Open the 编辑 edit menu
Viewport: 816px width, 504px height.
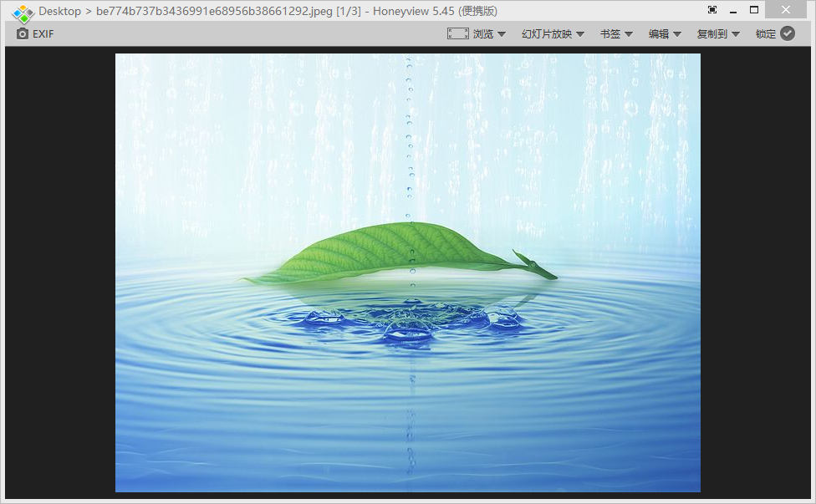(658, 33)
